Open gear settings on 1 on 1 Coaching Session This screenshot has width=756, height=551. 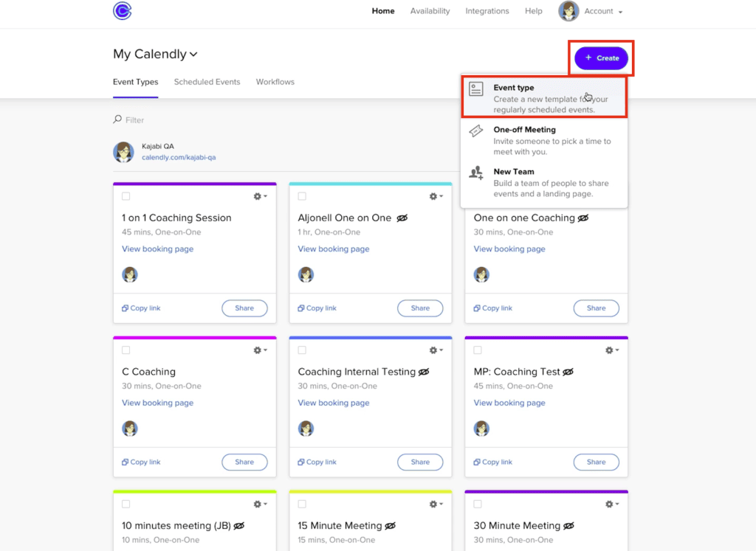click(261, 196)
